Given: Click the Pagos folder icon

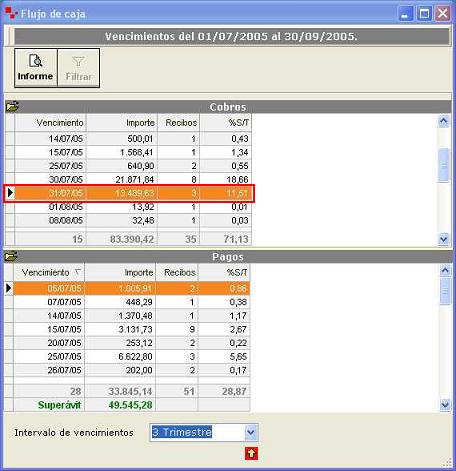Looking at the screenshot, I should point(11,256).
